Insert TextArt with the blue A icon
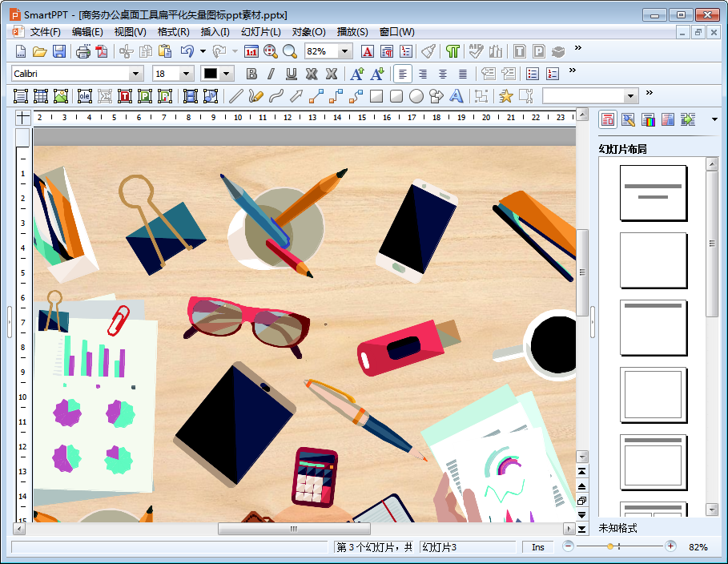The width and height of the screenshot is (728, 564). click(456, 96)
